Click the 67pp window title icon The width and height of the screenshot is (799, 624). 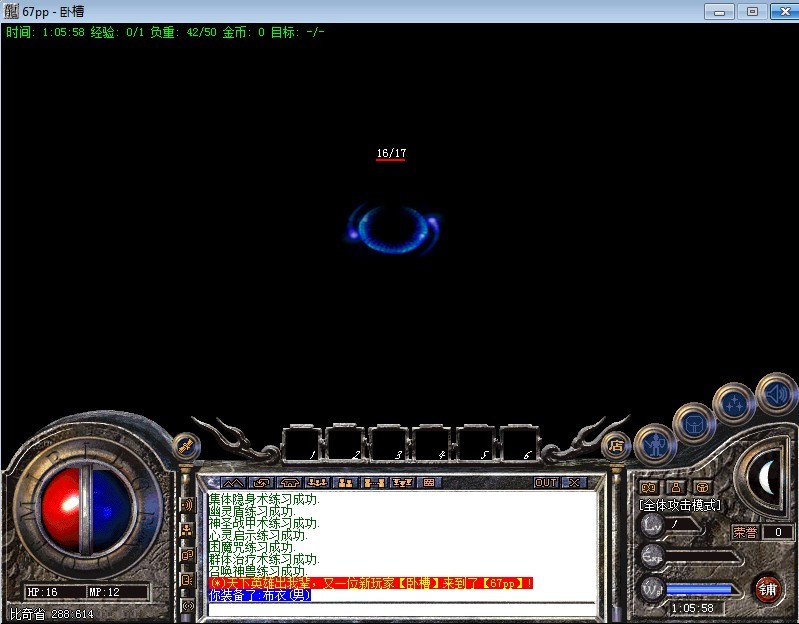[x=11, y=11]
